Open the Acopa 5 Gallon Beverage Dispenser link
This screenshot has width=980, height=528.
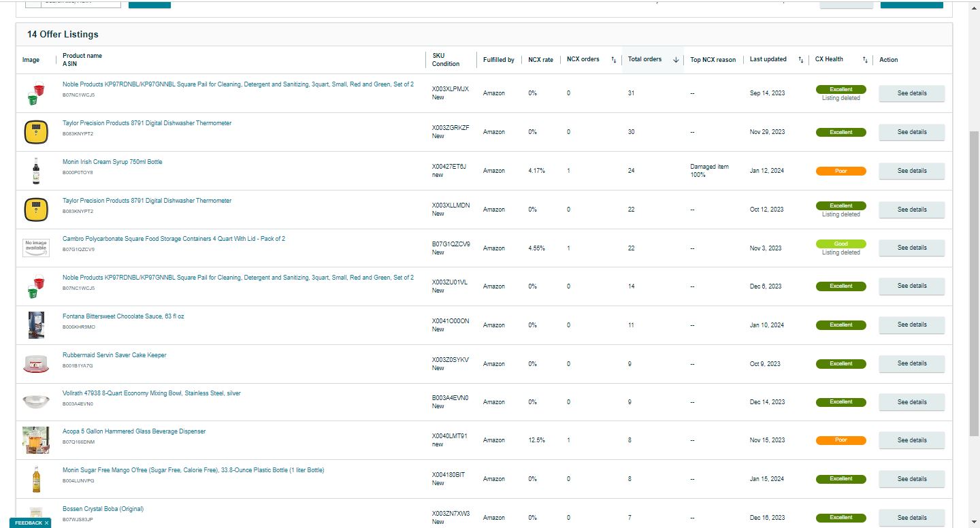[x=134, y=431]
